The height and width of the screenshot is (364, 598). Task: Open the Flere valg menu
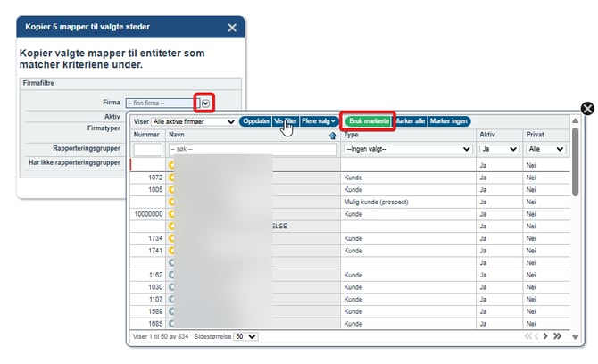[x=319, y=121]
